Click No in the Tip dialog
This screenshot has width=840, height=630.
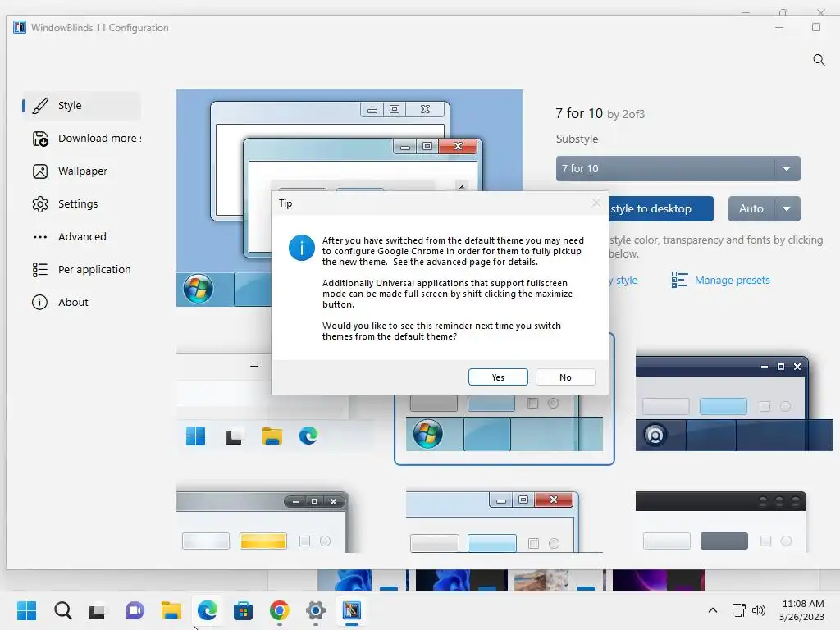point(565,377)
